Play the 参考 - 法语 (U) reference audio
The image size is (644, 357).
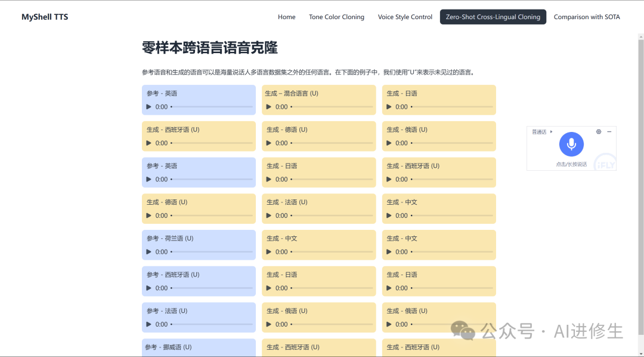149,325
